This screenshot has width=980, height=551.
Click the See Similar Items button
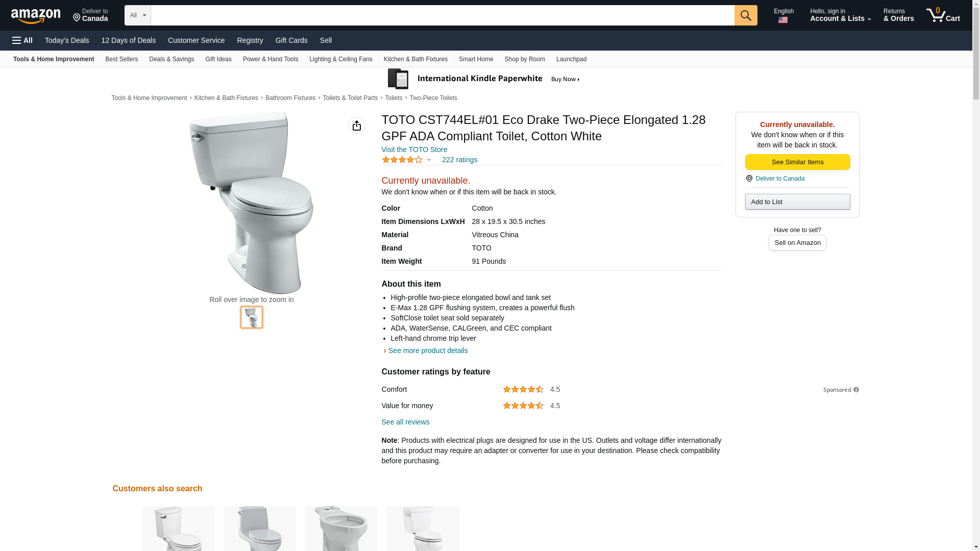point(797,162)
